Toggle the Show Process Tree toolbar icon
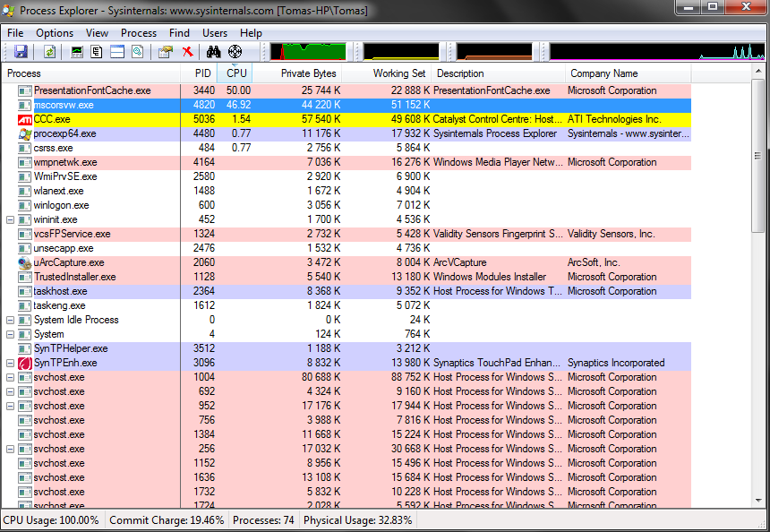 click(97, 52)
